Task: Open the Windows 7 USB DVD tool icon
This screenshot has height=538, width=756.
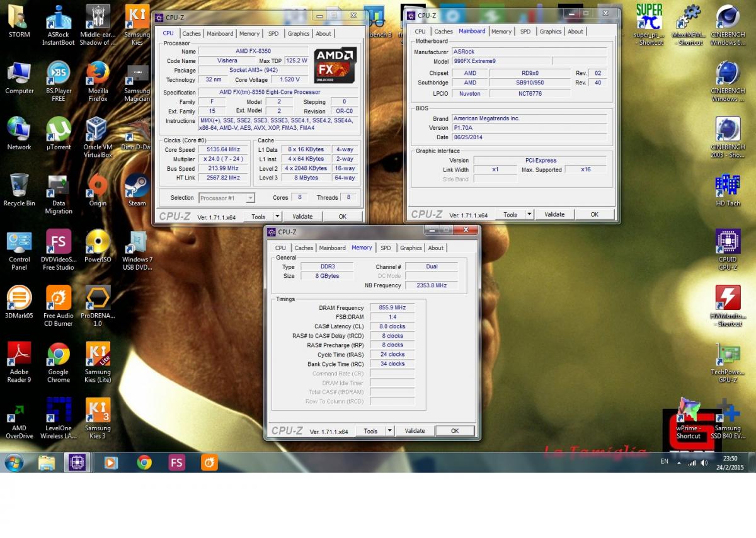Action: 137,250
